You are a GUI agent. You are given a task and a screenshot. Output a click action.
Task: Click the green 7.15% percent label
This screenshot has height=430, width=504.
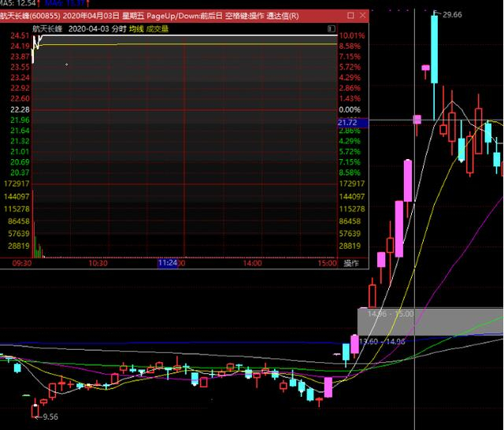pos(350,162)
